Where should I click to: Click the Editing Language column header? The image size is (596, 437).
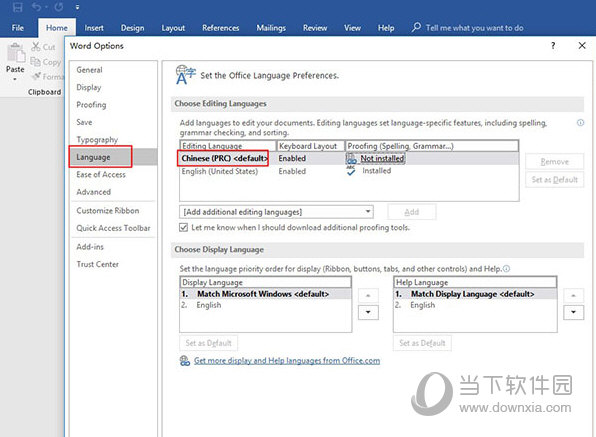(x=228, y=146)
